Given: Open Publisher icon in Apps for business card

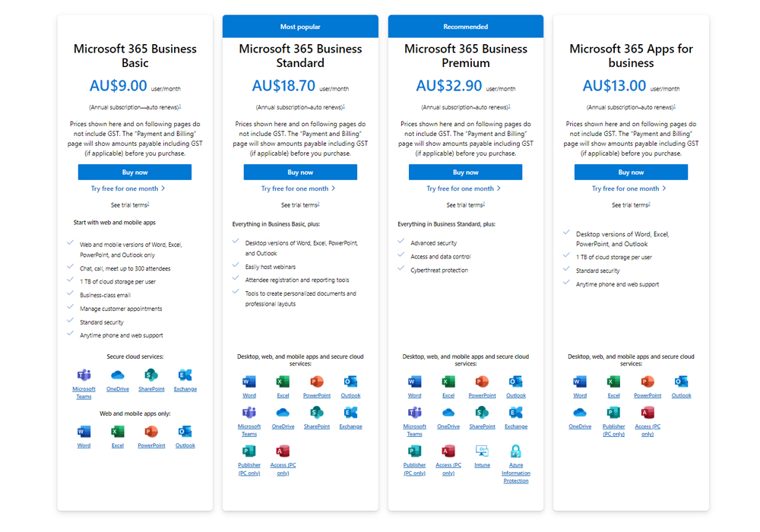Looking at the screenshot, I should (613, 413).
